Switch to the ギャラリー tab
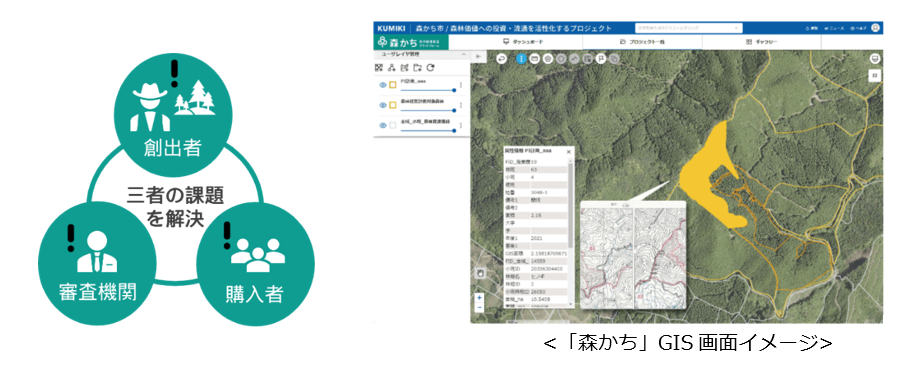905x372 pixels. point(762,42)
